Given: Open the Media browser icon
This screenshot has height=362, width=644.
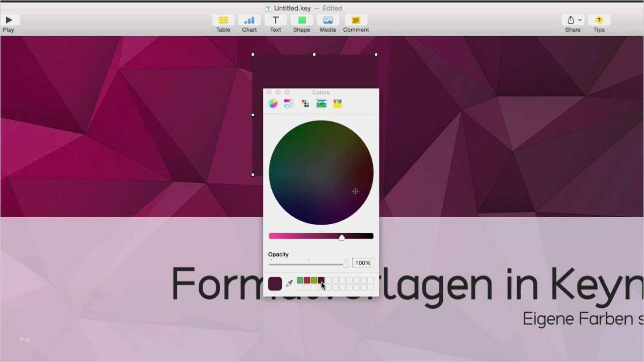Looking at the screenshot, I should click(x=328, y=20).
